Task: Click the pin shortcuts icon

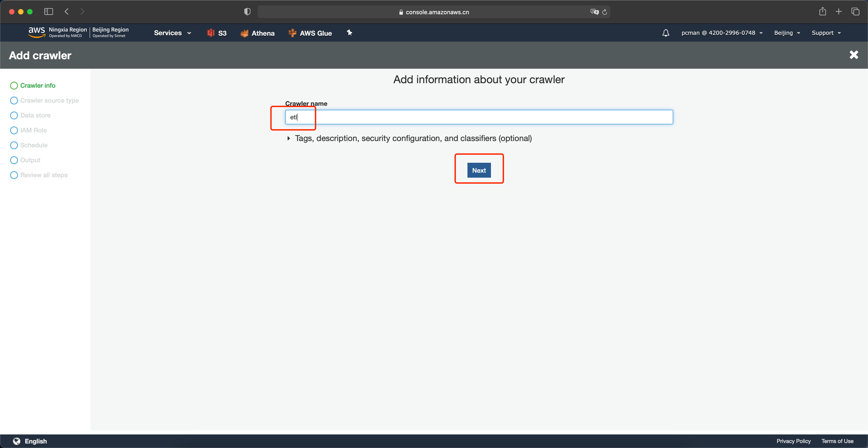Action: point(349,33)
